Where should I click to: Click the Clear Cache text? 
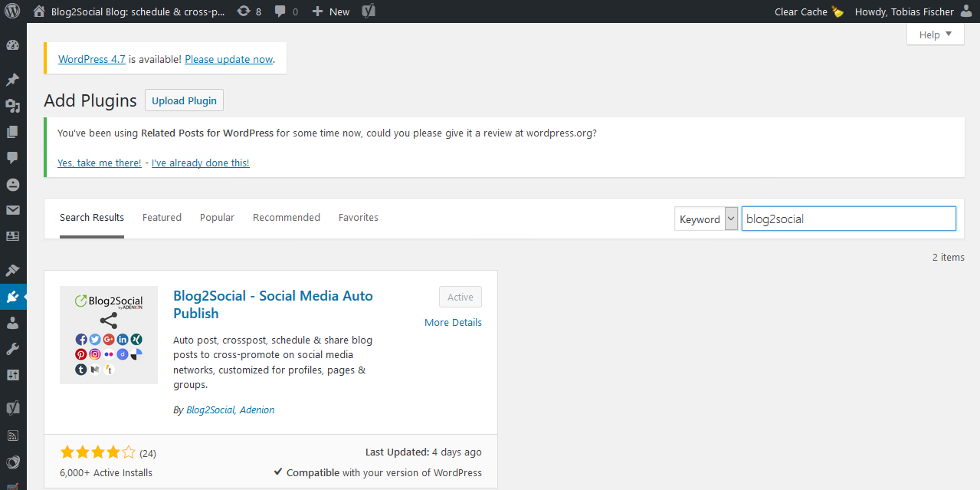coord(801,12)
